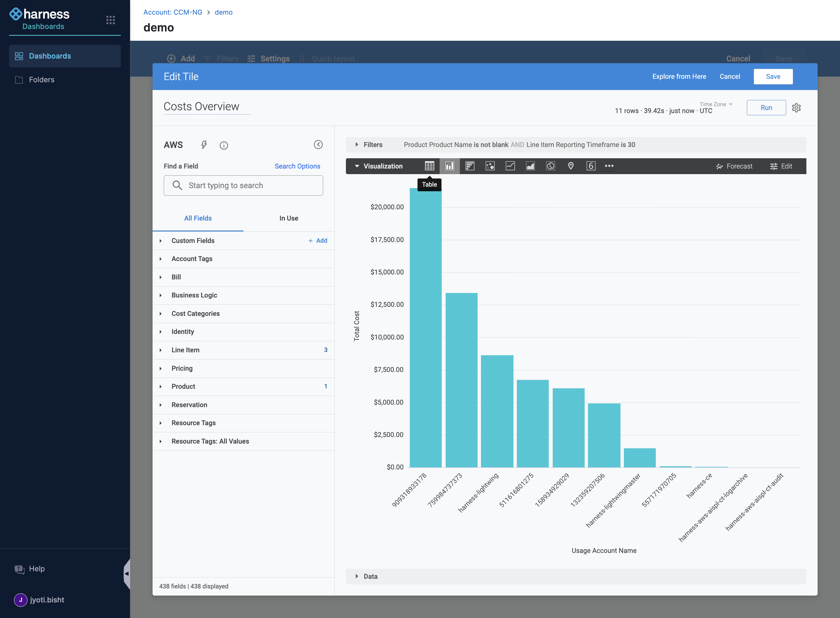Open Dashboards in the sidebar

coord(65,56)
